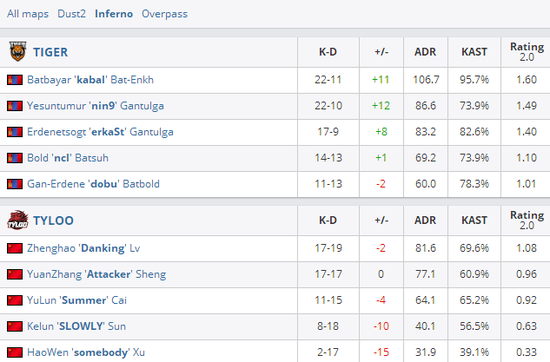The width and height of the screenshot is (550, 362).
Task: Click the Chinese flag beside SLOWLY
Action: pyautogui.click(x=15, y=326)
